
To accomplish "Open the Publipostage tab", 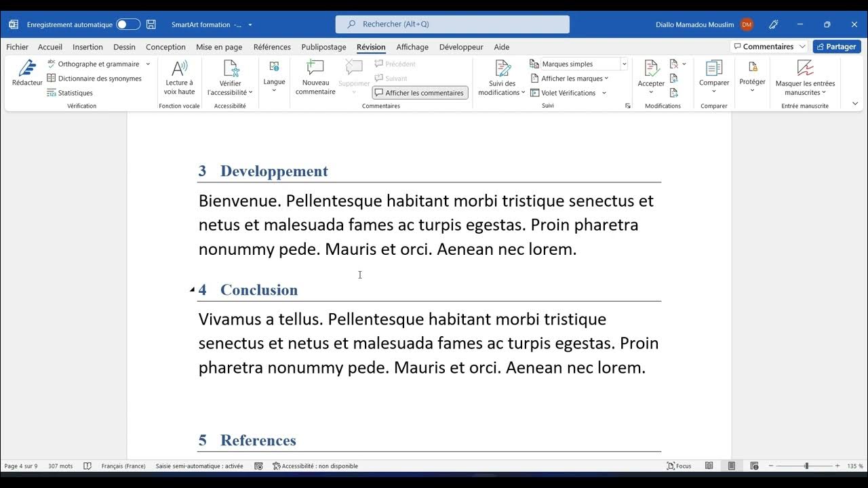I will (323, 47).
